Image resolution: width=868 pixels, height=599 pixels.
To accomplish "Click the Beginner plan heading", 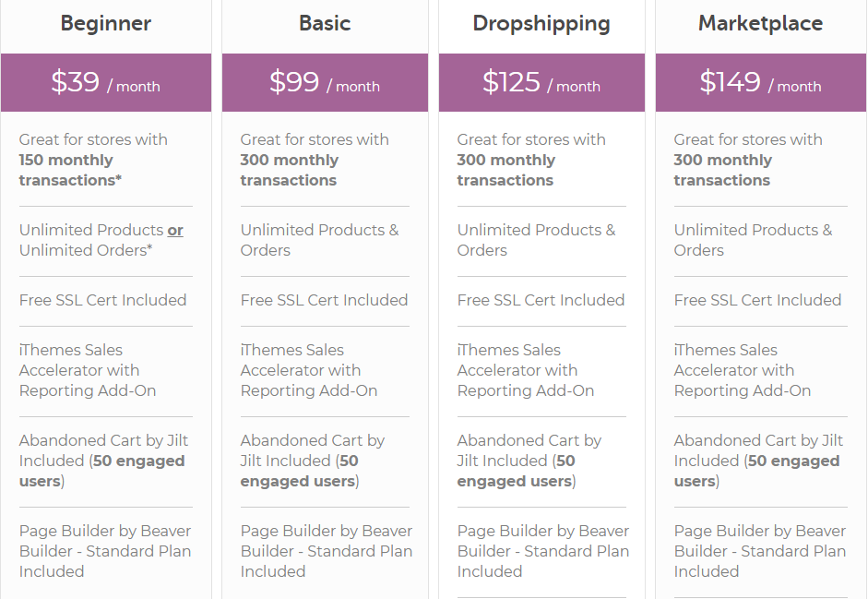I will (106, 23).
